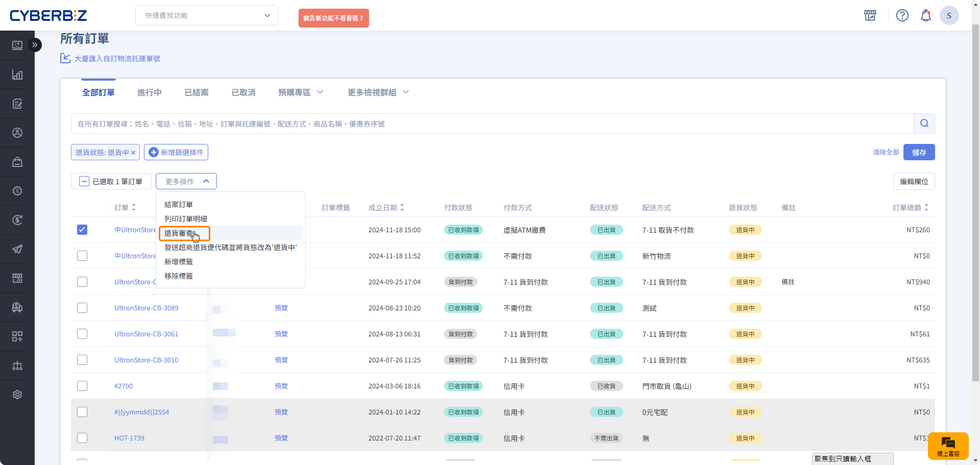Open the settings gear sidebar icon
980x465 pixels.
click(17, 395)
